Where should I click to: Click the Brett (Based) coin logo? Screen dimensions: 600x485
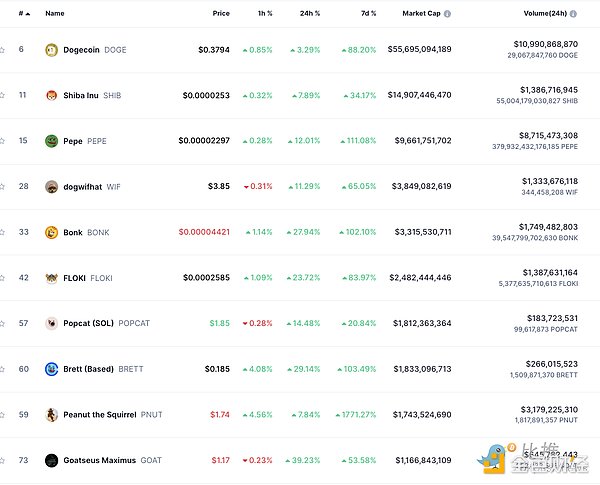coord(51,369)
